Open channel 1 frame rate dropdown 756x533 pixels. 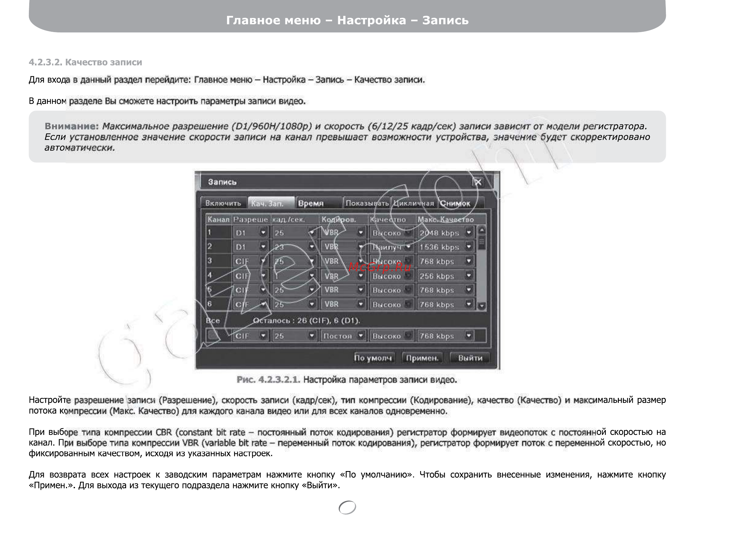click(294, 233)
